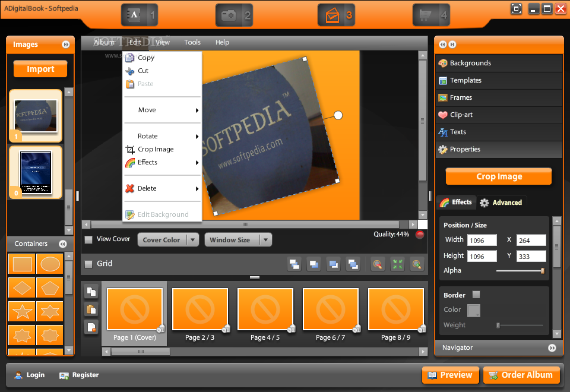Enable the View Cover checkbox
The width and height of the screenshot is (570, 392).
click(88, 239)
